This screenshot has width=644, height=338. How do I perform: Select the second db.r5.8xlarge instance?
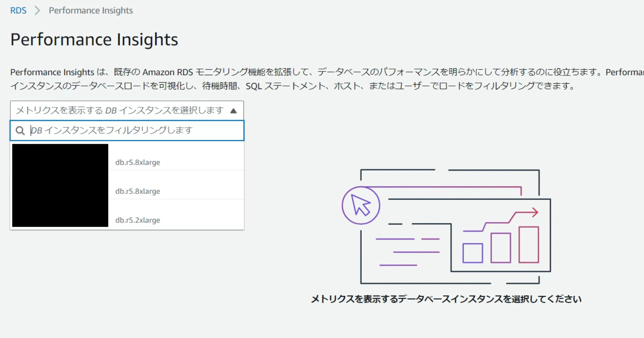pos(138,191)
